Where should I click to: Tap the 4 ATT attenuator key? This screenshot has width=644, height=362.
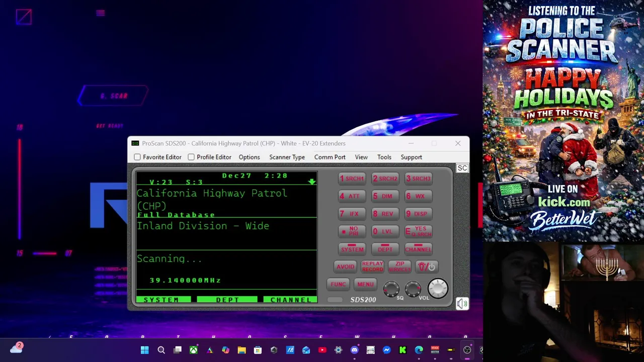tap(352, 196)
